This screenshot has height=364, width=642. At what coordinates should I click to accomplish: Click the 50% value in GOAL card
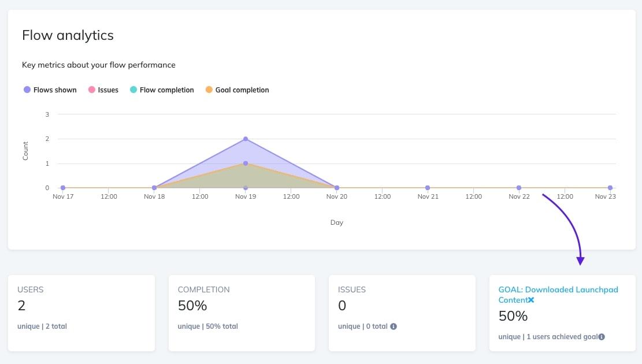point(513,315)
